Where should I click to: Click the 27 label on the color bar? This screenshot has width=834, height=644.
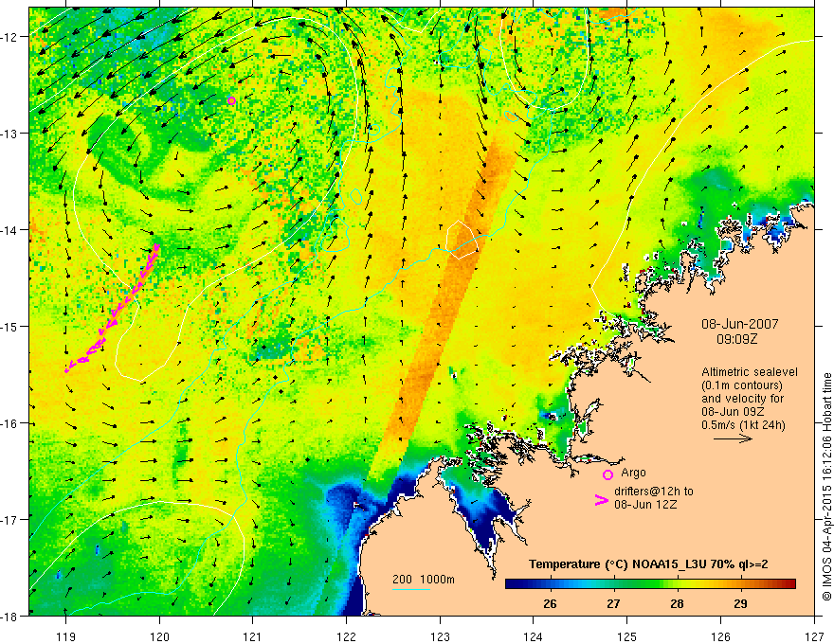(x=613, y=604)
